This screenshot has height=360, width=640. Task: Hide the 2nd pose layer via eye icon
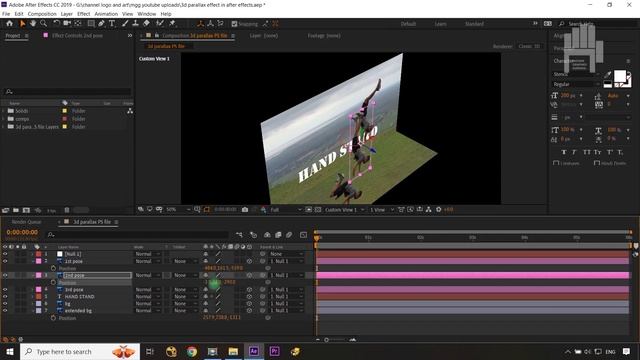(5, 276)
